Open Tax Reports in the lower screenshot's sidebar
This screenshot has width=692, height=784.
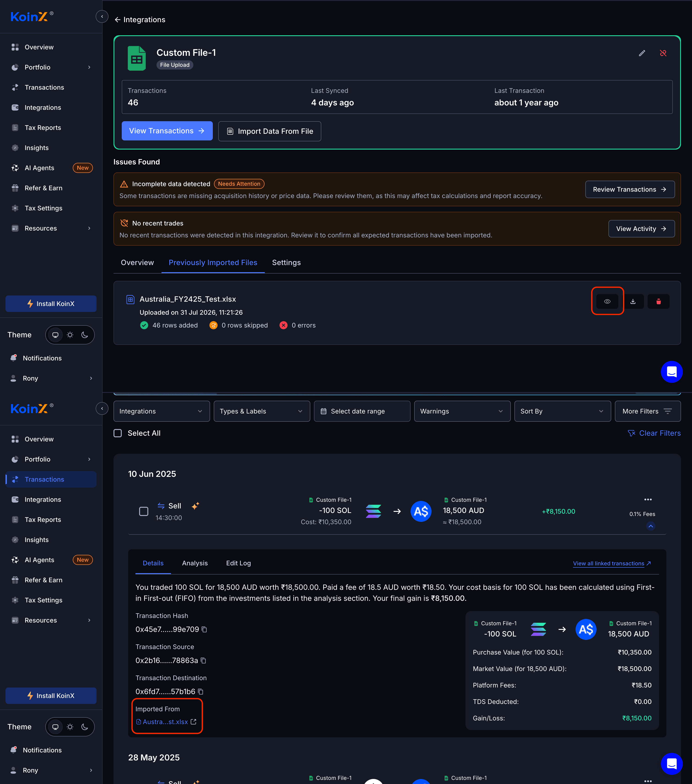[51, 520]
